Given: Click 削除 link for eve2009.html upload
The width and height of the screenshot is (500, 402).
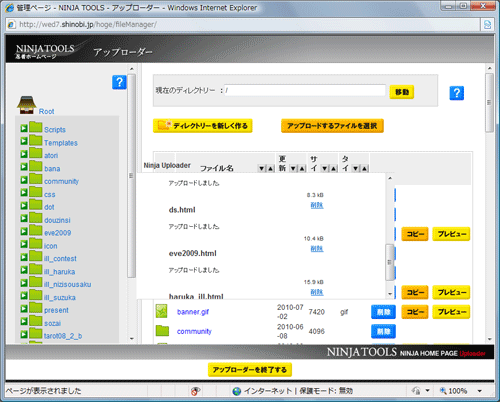Looking at the screenshot, I should (x=317, y=249).
